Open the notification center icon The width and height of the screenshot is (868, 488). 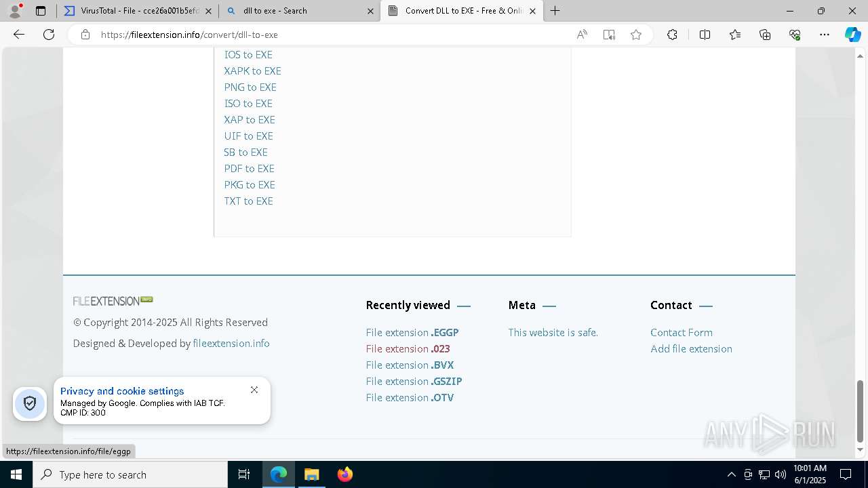pyautogui.click(x=846, y=474)
